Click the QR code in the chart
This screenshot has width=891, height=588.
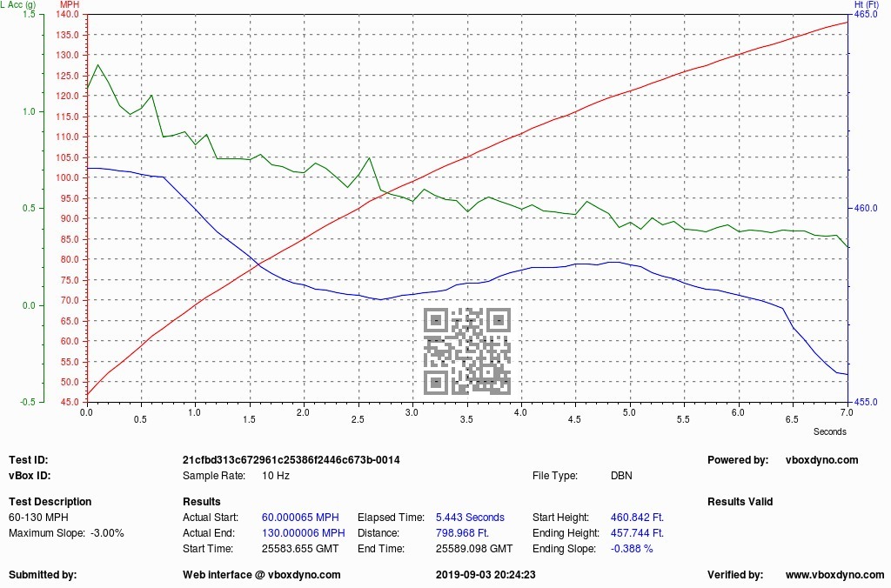click(467, 351)
